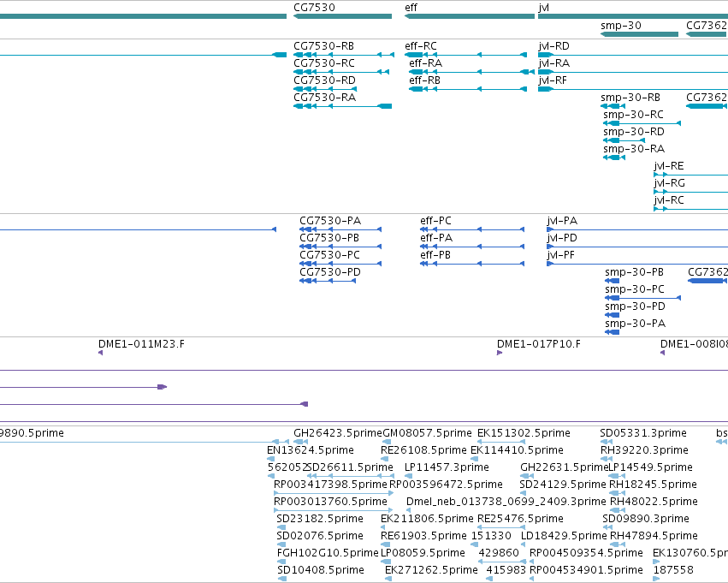Open protein jvl-PF
The height and width of the screenshot is (583, 728).
point(561,255)
